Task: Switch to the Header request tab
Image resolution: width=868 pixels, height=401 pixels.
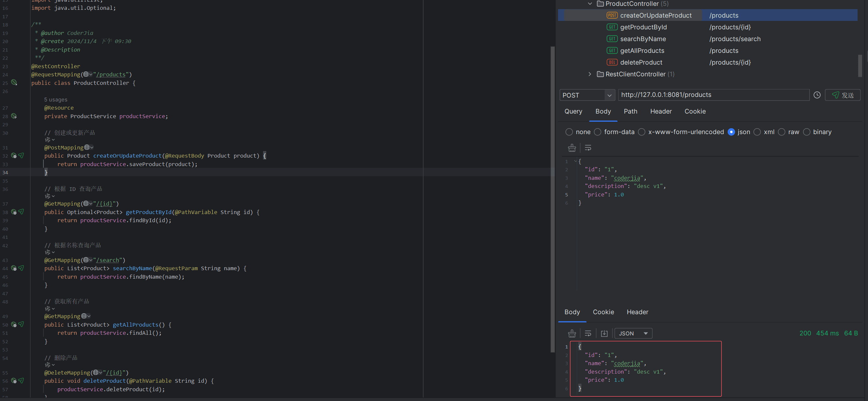Action: [x=661, y=112]
